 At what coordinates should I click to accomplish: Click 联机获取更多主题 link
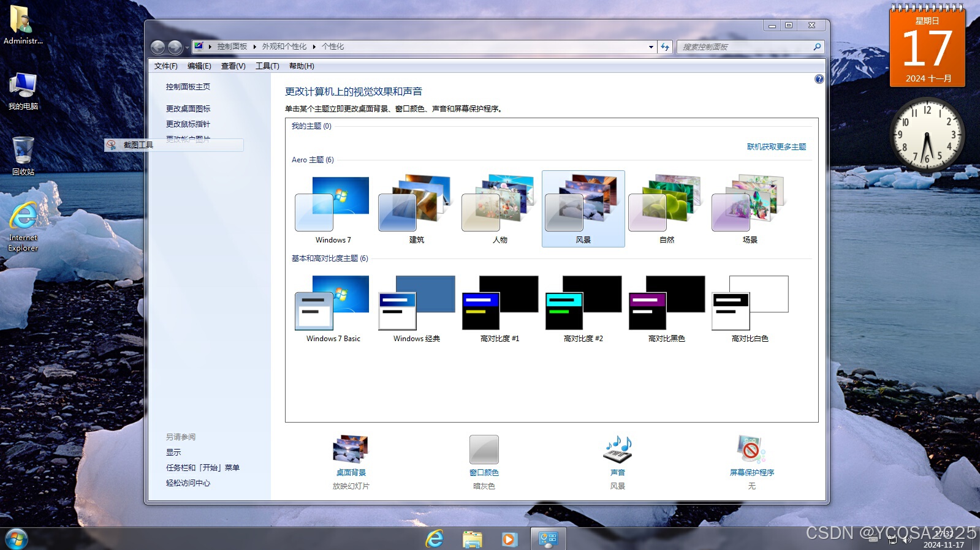(776, 147)
